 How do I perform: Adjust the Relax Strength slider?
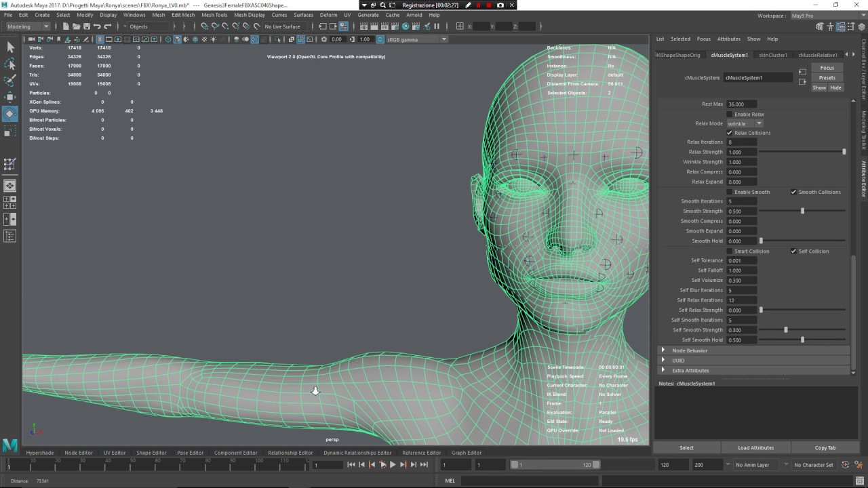coord(844,152)
